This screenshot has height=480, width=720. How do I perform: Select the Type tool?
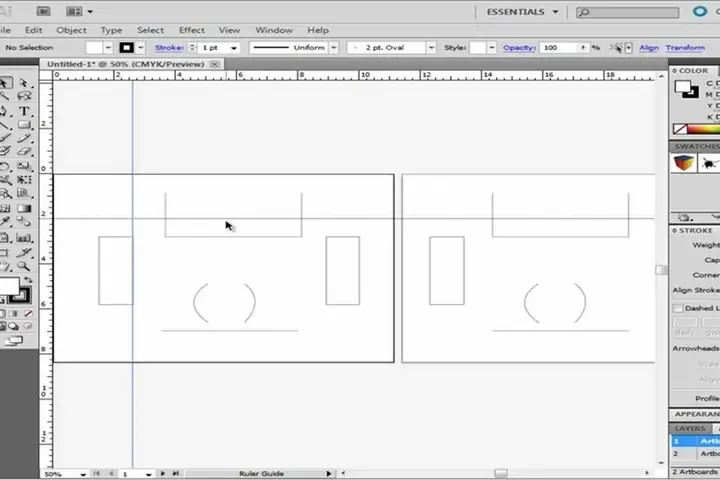pos(23,111)
